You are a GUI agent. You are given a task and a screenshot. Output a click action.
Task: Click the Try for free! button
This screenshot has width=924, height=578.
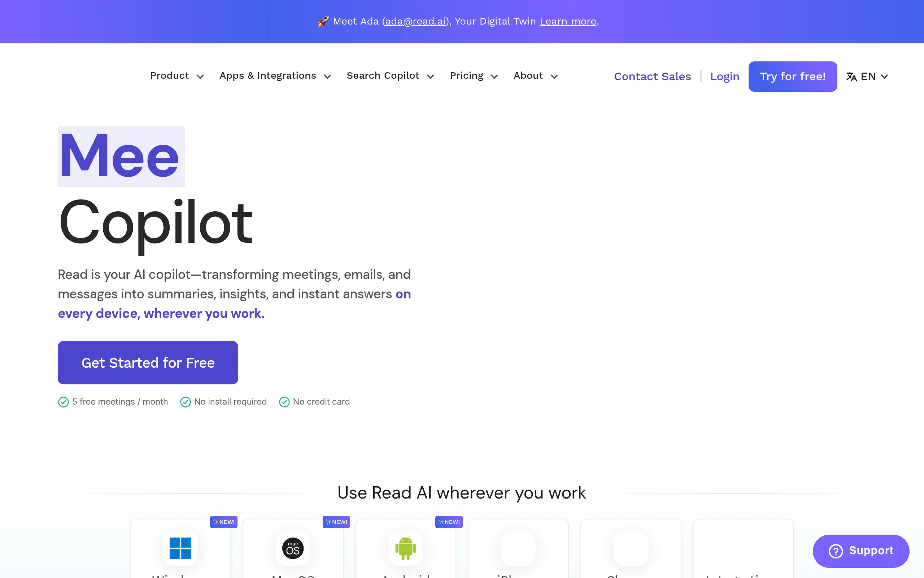coord(793,77)
